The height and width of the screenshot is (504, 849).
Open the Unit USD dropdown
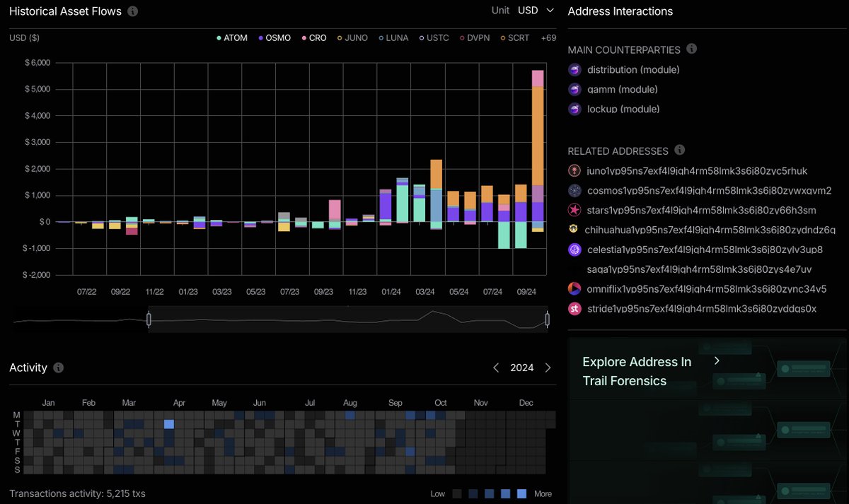click(x=536, y=11)
